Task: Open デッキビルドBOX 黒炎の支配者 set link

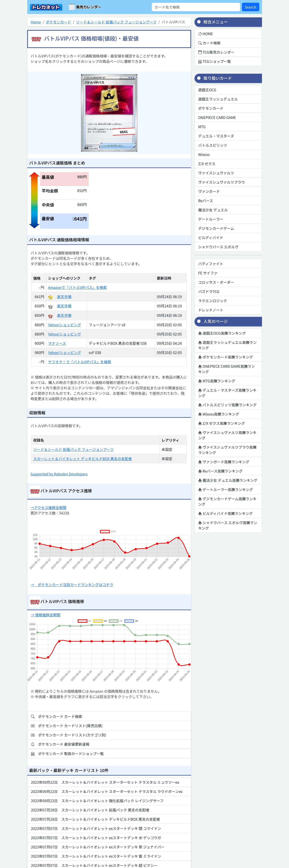Action: (82, 459)
